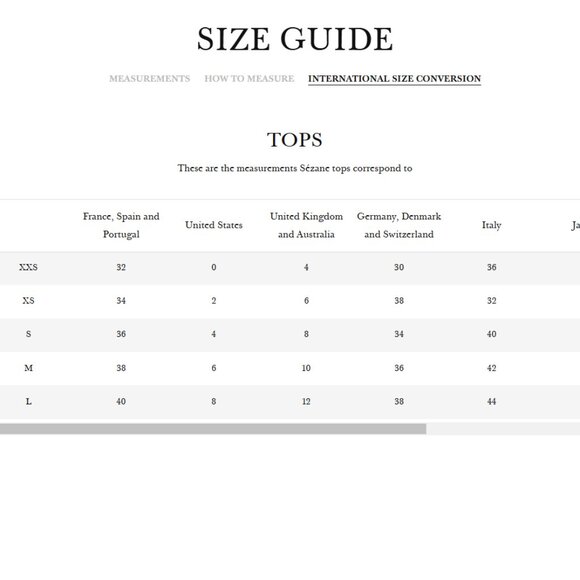Select the XS row label
The height and width of the screenshot is (580, 580).
28,300
